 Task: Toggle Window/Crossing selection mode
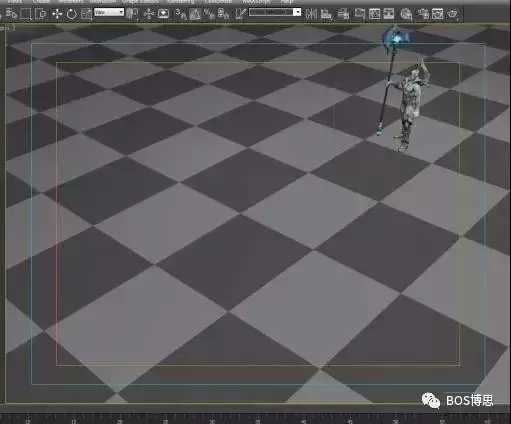(x=41, y=14)
